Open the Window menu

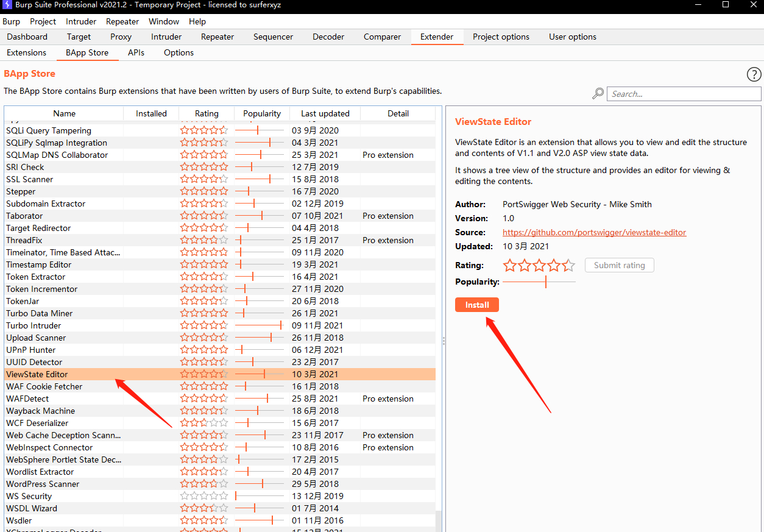tap(164, 21)
